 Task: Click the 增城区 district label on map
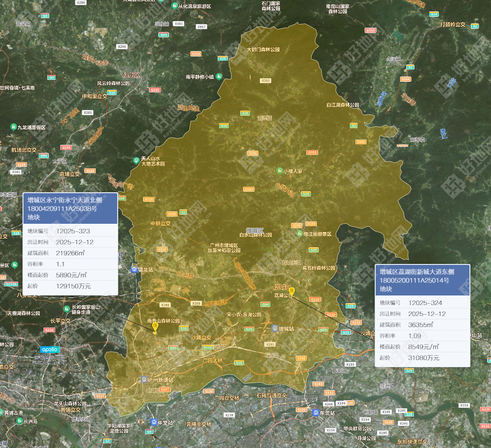point(255,230)
